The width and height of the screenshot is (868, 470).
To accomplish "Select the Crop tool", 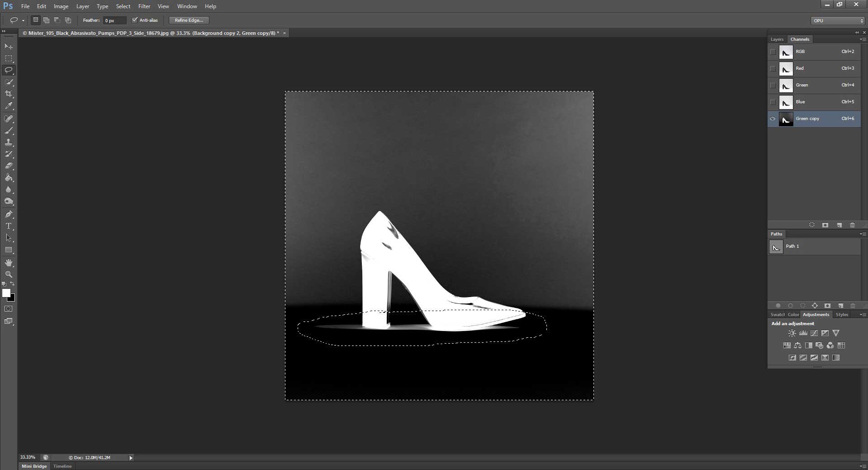I will tap(9, 94).
